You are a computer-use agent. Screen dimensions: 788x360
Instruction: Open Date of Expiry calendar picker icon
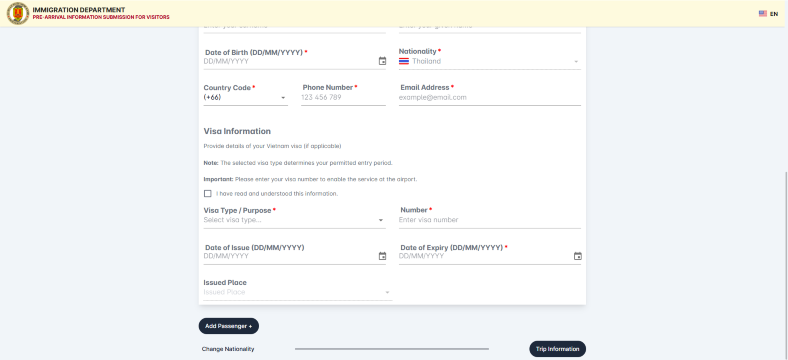coord(577,256)
